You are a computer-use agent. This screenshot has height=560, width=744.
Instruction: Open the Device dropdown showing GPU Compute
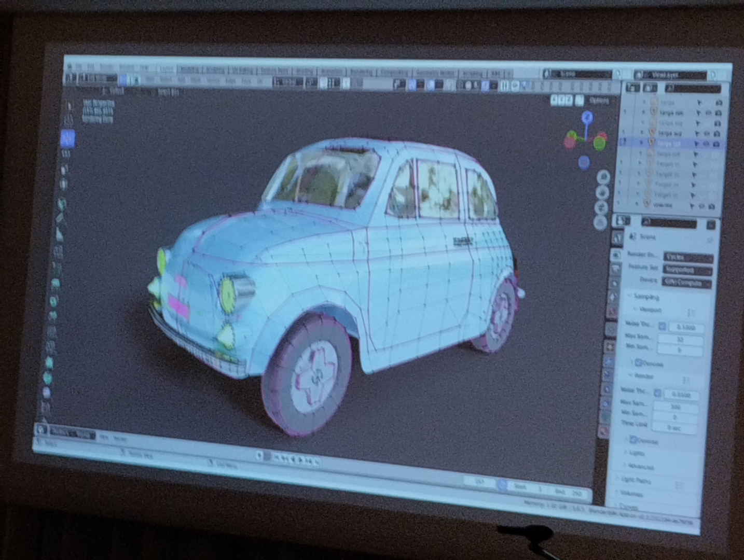[x=686, y=283]
